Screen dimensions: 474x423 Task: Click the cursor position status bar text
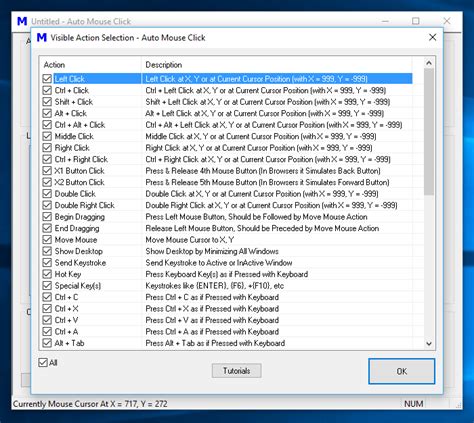90,404
